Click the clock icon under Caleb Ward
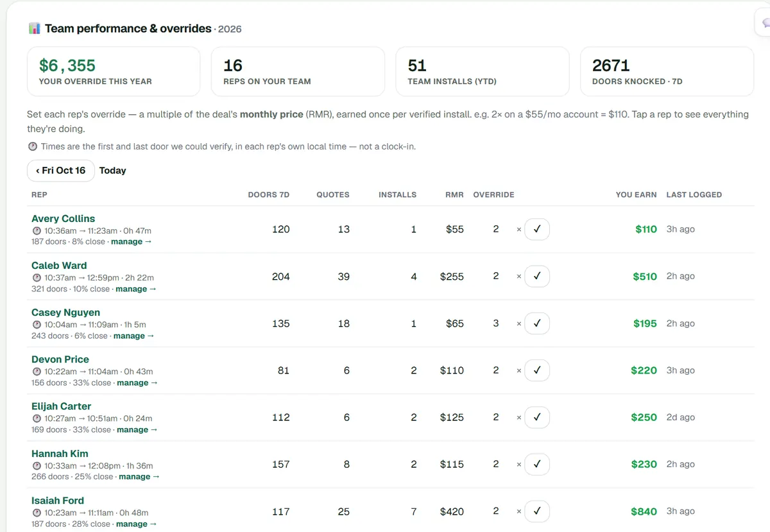 [x=37, y=278]
